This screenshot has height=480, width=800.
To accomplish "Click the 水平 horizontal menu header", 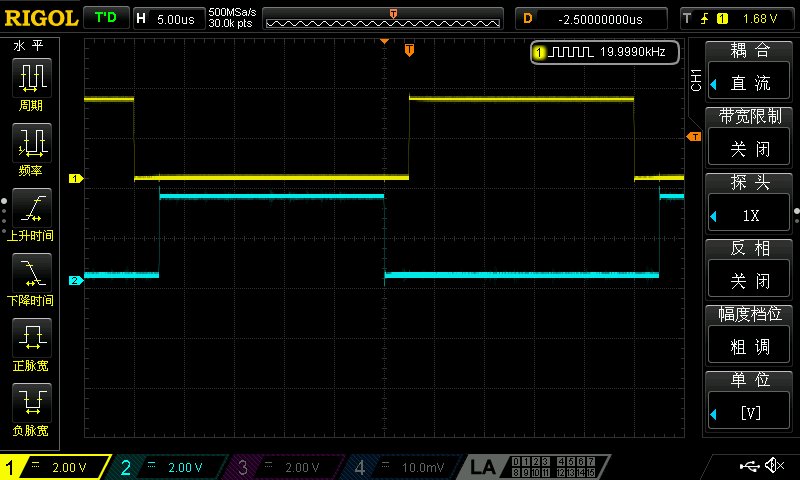I will point(29,46).
